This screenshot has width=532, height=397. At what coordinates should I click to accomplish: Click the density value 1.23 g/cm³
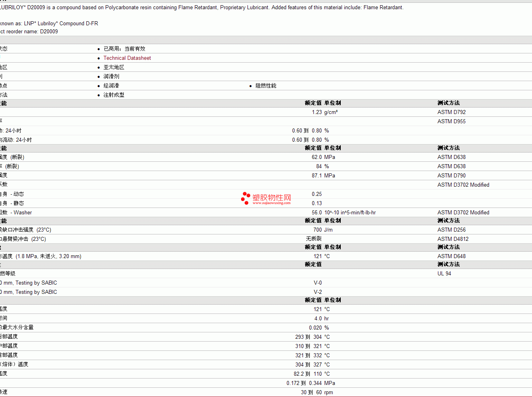pyautogui.click(x=325, y=112)
